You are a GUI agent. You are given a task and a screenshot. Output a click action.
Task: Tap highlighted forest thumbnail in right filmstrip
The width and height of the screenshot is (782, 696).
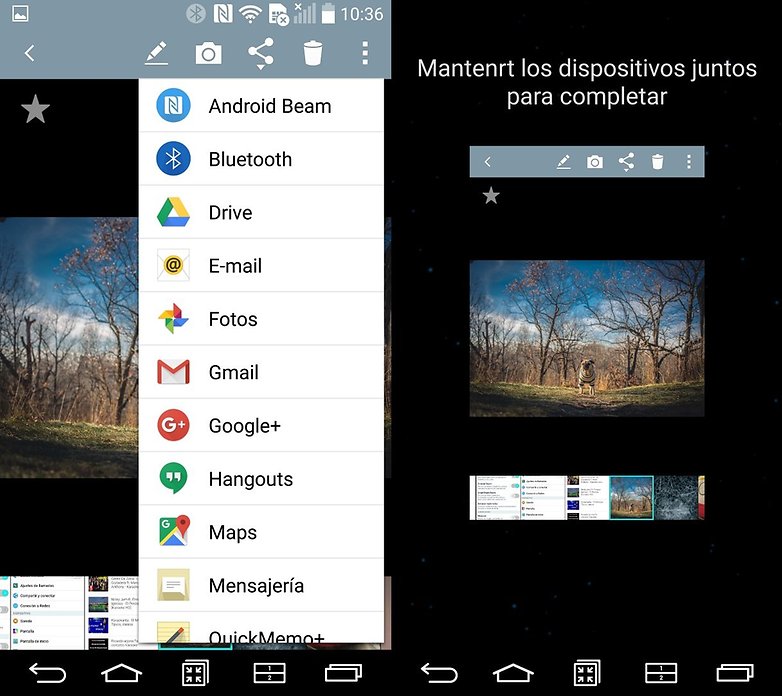631,498
